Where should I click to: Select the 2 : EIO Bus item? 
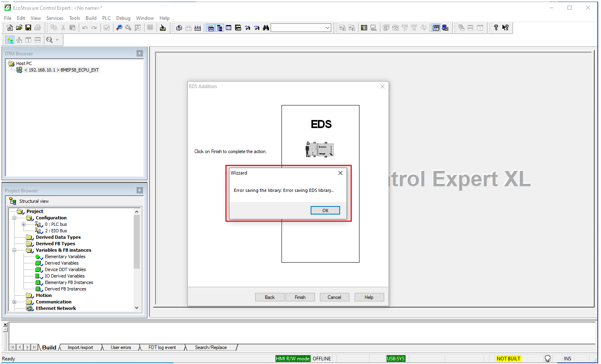(56, 231)
